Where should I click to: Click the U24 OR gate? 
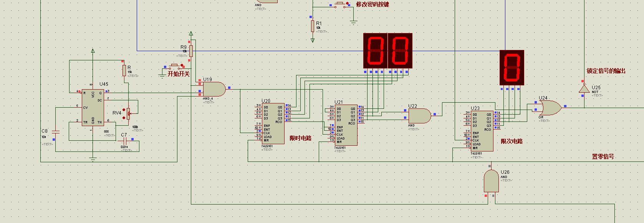click(550, 108)
